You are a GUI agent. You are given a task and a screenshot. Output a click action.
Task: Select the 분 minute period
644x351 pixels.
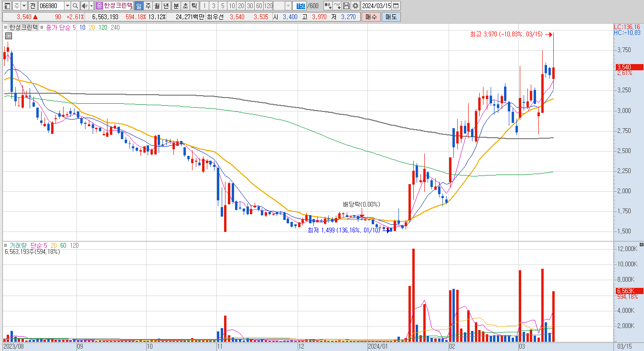point(176,6)
